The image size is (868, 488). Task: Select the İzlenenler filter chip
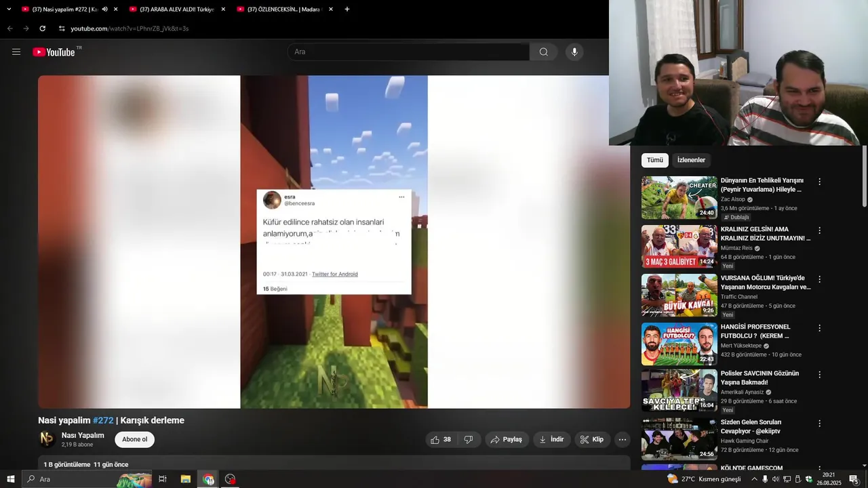(x=691, y=160)
